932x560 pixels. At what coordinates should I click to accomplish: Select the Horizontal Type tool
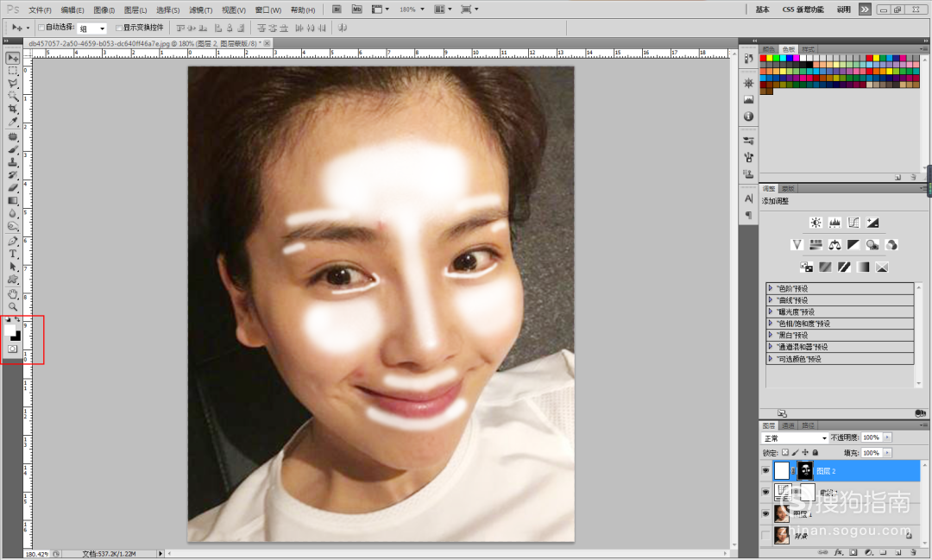(x=13, y=255)
